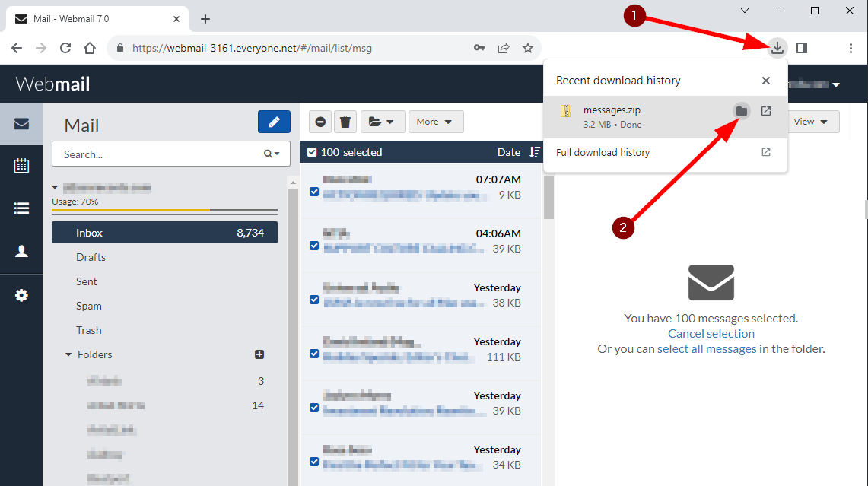Open the calendar icon in left sidebar

pos(21,166)
